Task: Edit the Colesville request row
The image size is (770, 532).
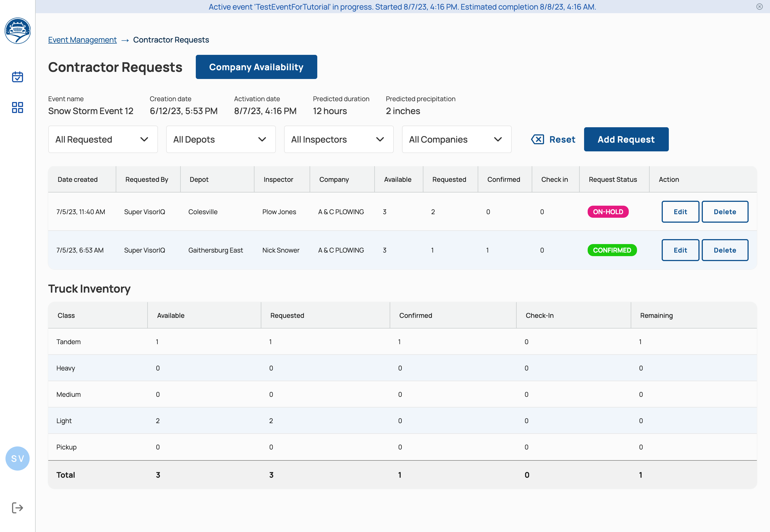Action: (x=680, y=212)
